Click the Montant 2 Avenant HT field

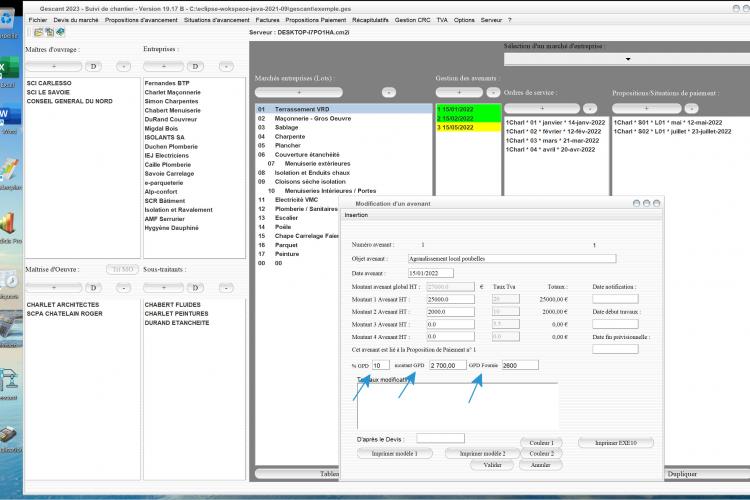coord(451,311)
